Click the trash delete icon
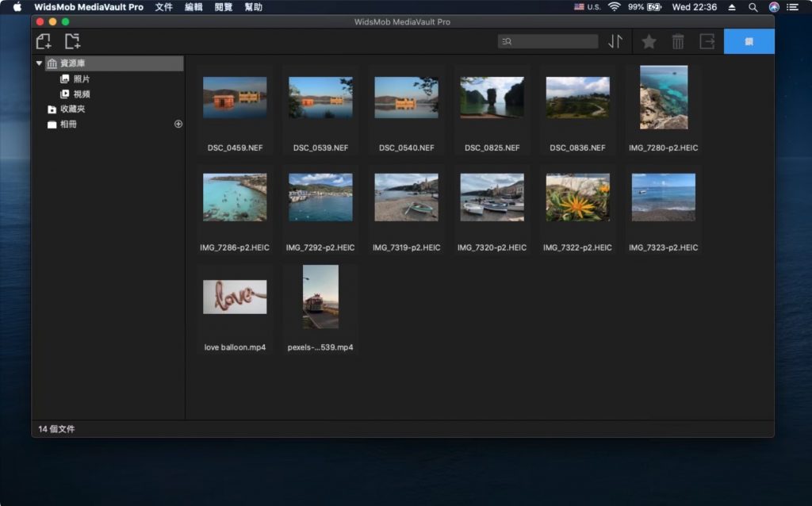The height and width of the screenshot is (506, 812). pos(678,40)
